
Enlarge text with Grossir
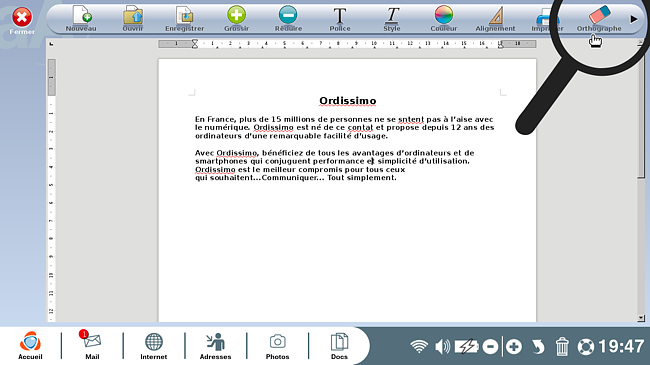236,19
